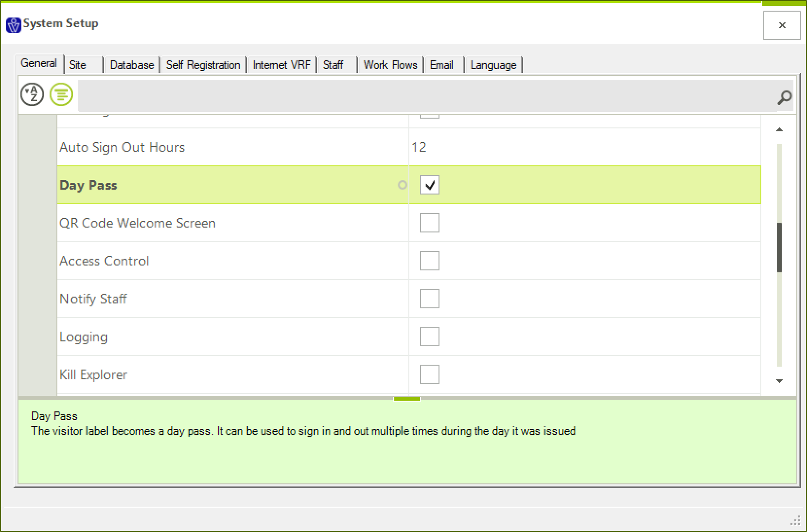This screenshot has width=807, height=532.
Task: Click the search magnifier icon
Action: point(784,98)
